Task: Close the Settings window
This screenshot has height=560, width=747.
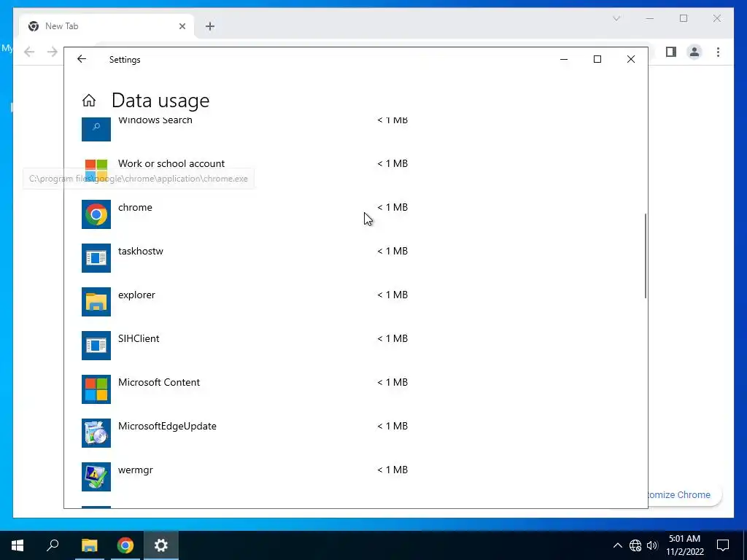Action: (631, 59)
